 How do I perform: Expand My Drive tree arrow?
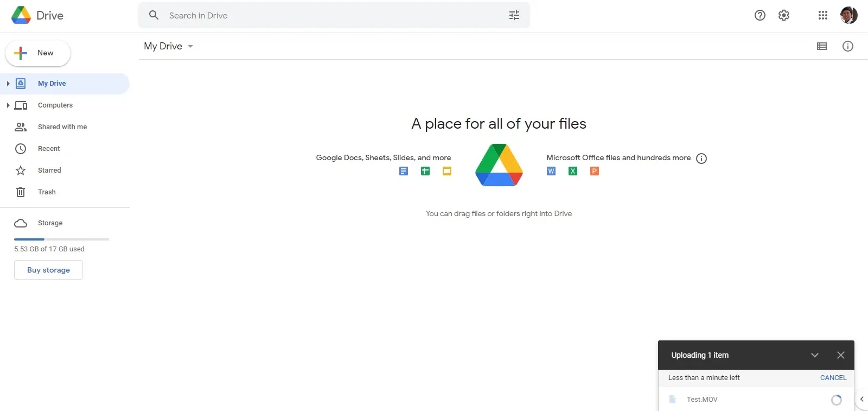pos(8,84)
